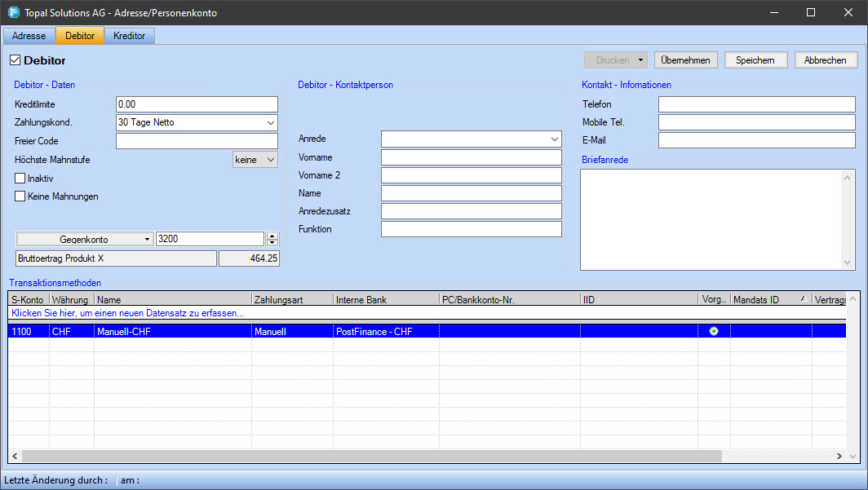Click the Übernehmen button
This screenshot has width=868, height=490.
pos(685,60)
